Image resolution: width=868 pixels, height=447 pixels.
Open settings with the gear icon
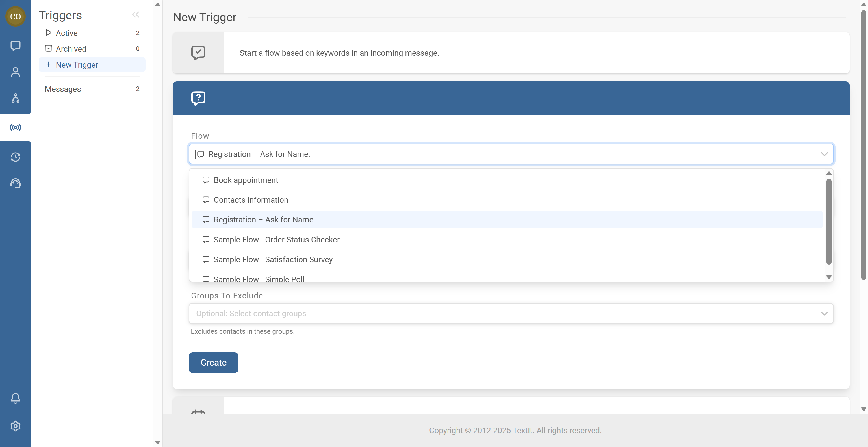click(15, 426)
